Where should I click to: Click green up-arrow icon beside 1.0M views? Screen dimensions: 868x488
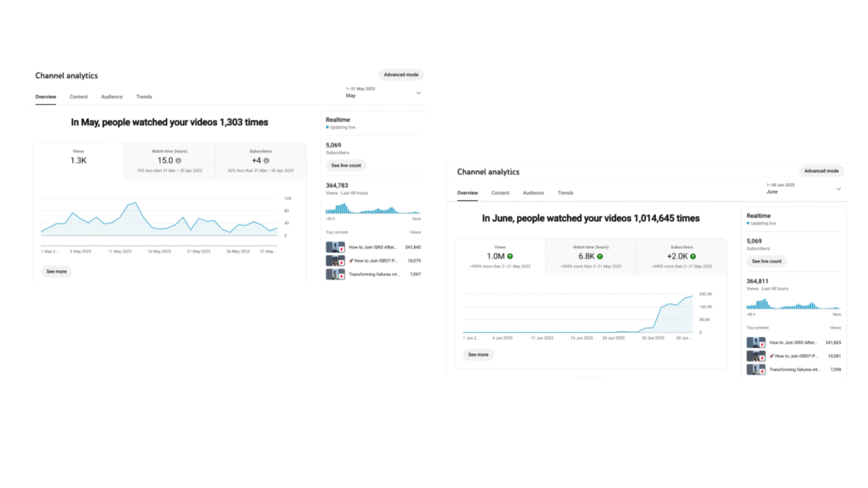click(509, 256)
